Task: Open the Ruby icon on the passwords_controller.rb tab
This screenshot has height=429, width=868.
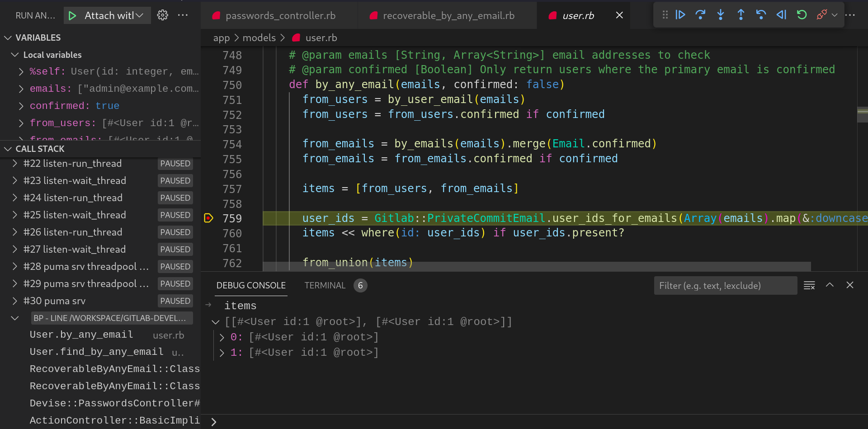Action: (x=216, y=16)
